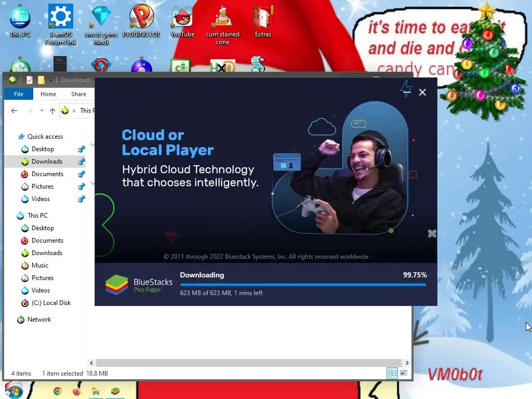Click the horizontal scrollbar track in Explorer
Screen dimensions: 532x399
pos(249,363)
